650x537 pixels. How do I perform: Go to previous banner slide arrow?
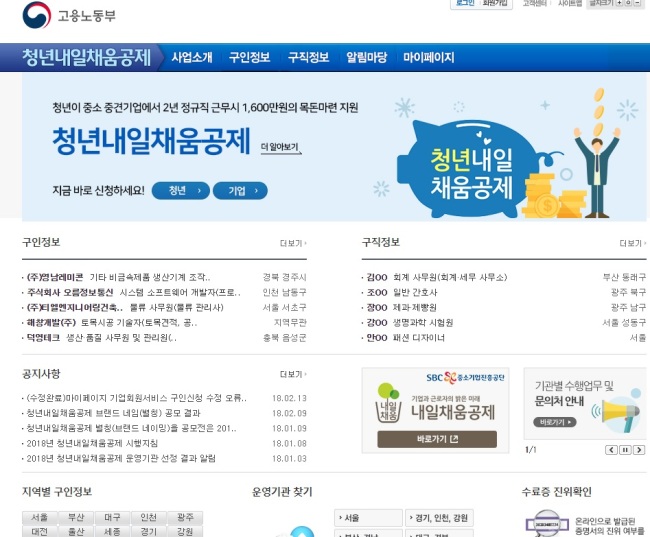point(611,450)
